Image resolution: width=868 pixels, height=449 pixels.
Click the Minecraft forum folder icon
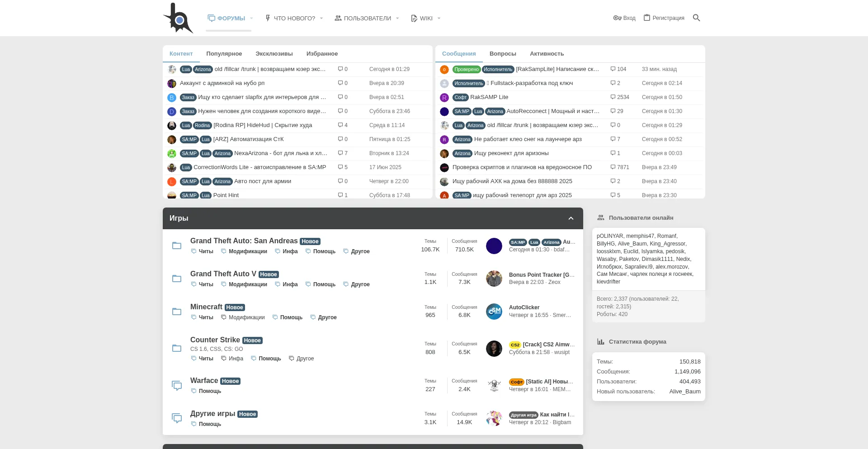[x=177, y=312]
